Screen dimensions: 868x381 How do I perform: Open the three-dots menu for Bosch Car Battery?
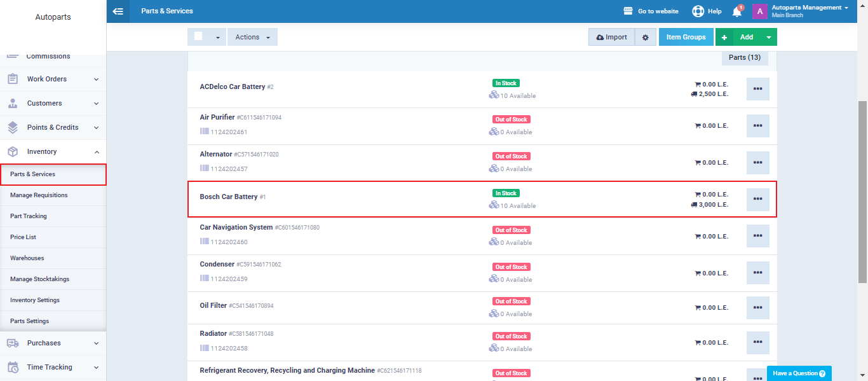[757, 199]
